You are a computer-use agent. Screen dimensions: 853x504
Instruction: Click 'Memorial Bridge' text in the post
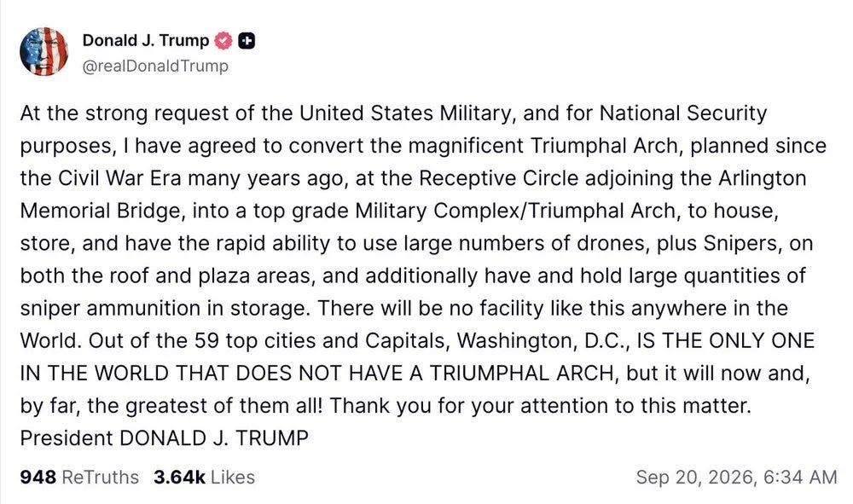coord(100,211)
